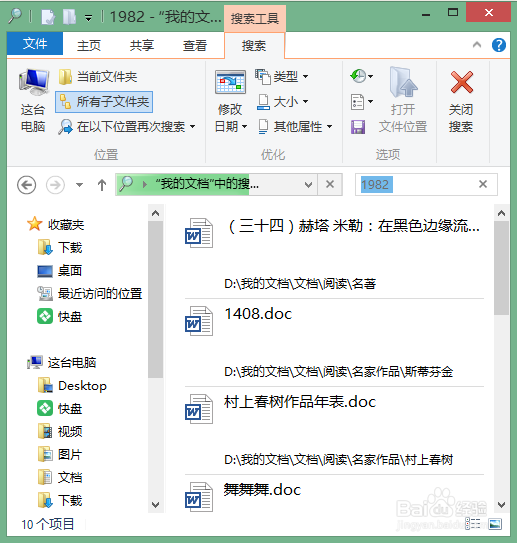Open 下载 Downloads under Favorites
This screenshot has width=517, height=543.
point(60,248)
